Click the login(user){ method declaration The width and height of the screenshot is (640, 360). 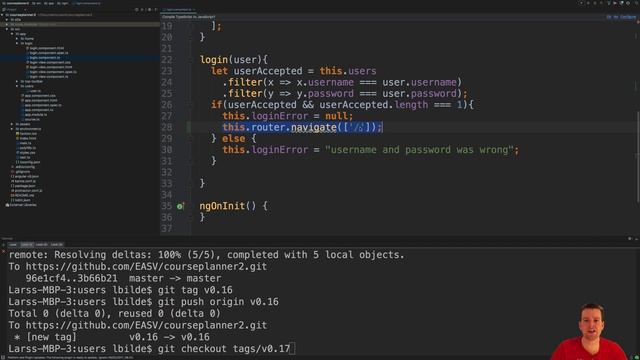234,60
